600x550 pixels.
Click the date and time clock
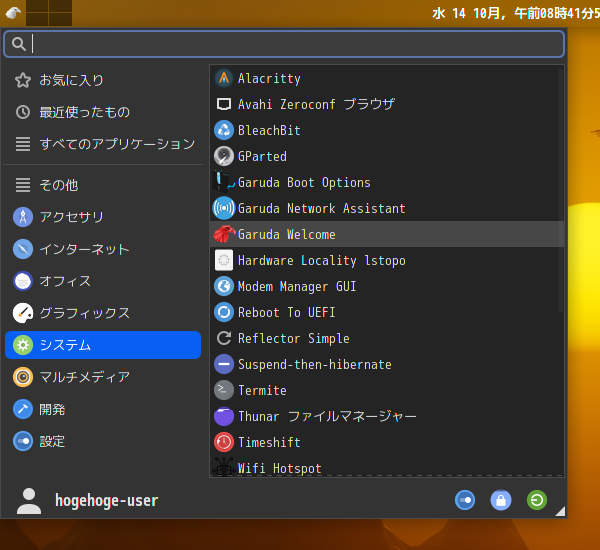click(516, 14)
